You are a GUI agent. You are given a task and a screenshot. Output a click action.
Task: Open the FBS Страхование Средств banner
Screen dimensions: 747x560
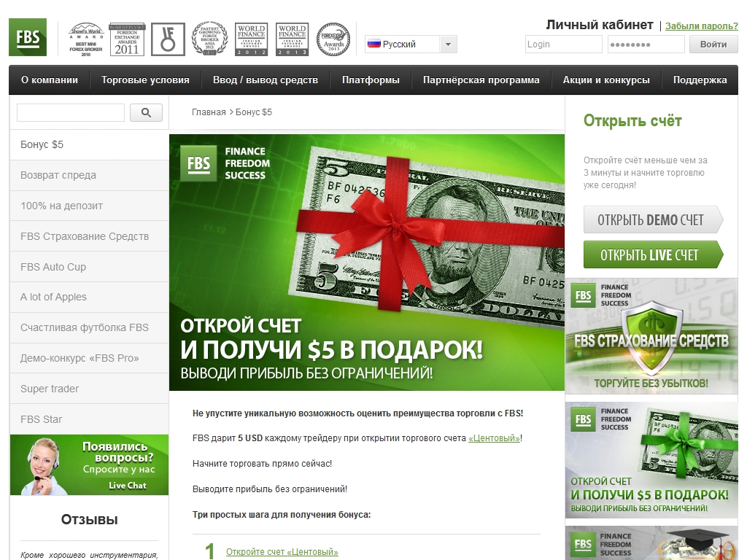pos(651,337)
